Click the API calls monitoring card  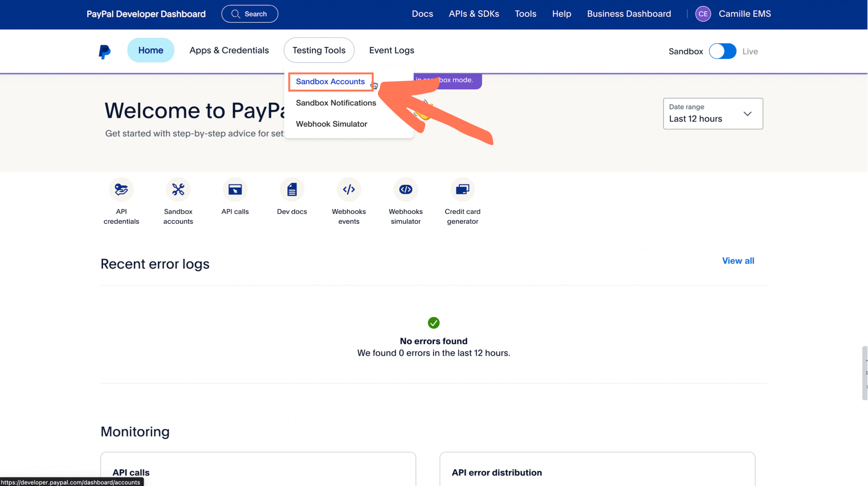(258, 469)
